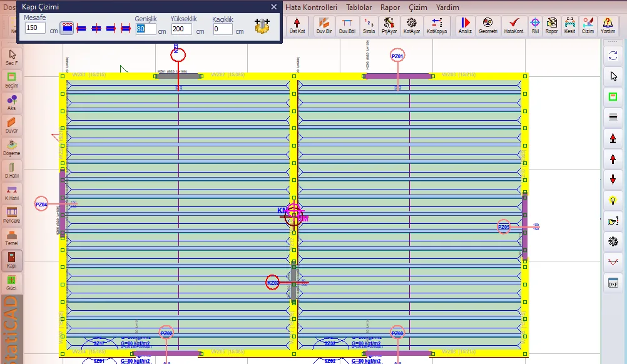This screenshot has width=627, height=364.
Task: Select the K.Hatıl tool
Action: pyautogui.click(x=12, y=193)
